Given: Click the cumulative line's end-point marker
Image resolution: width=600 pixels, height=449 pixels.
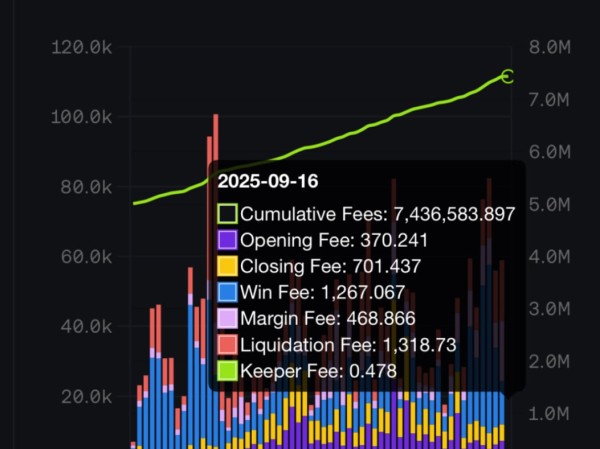Looking at the screenshot, I should (x=507, y=77).
